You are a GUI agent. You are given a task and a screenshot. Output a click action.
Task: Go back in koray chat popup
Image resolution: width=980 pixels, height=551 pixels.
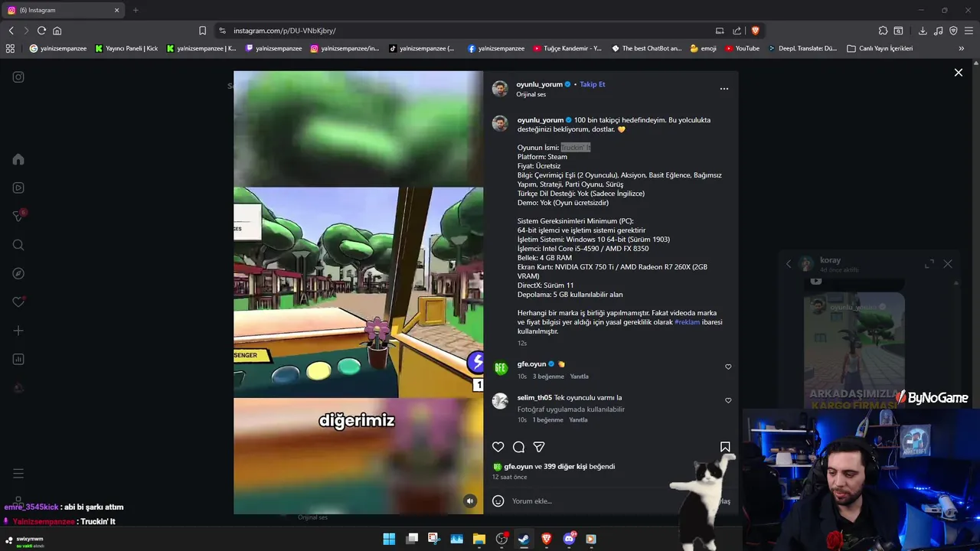pos(789,264)
